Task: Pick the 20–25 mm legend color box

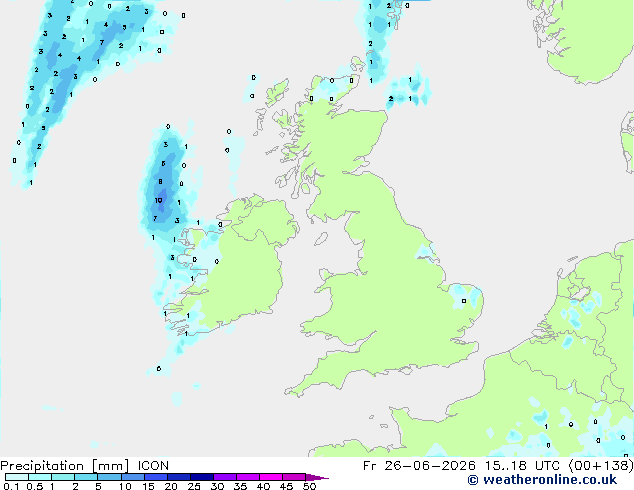Action: [x=179, y=477]
